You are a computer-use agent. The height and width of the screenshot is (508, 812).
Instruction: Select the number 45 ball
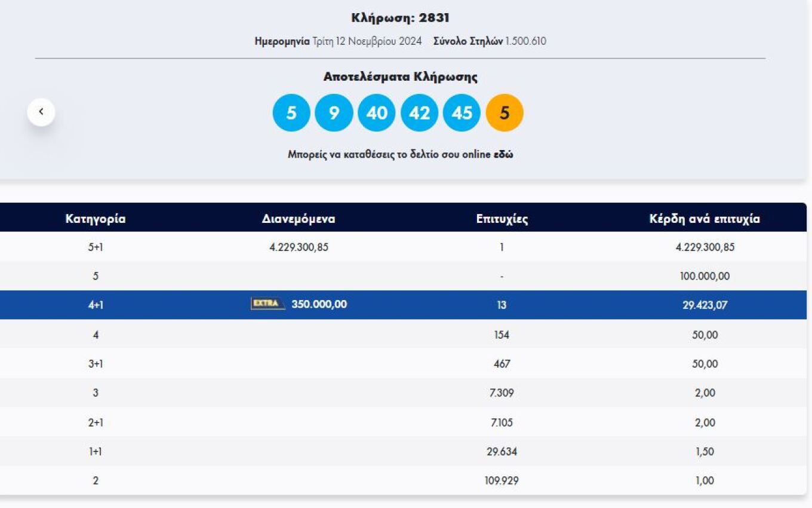(x=462, y=112)
